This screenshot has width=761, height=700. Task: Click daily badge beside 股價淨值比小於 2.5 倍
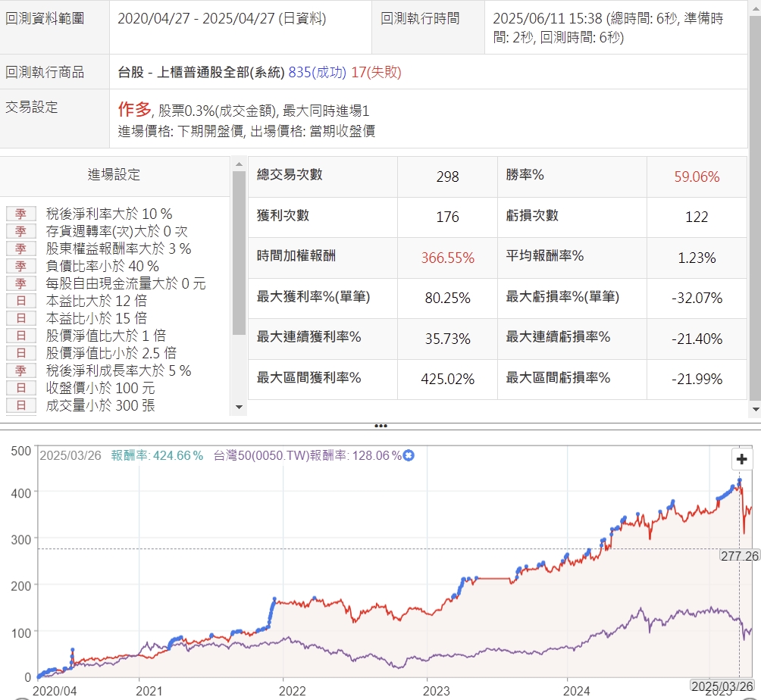point(20,353)
